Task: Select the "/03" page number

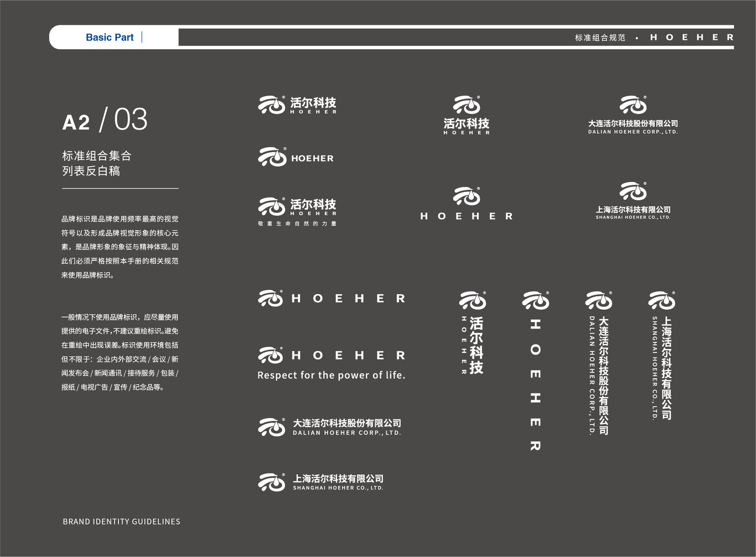Action: tap(123, 119)
